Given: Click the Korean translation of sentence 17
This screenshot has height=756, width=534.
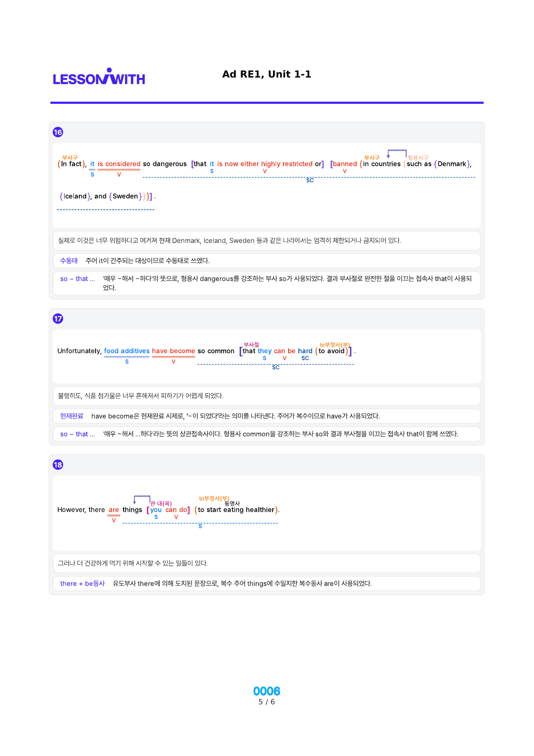Looking at the screenshot, I should pyautogui.click(x=140, y=396).
